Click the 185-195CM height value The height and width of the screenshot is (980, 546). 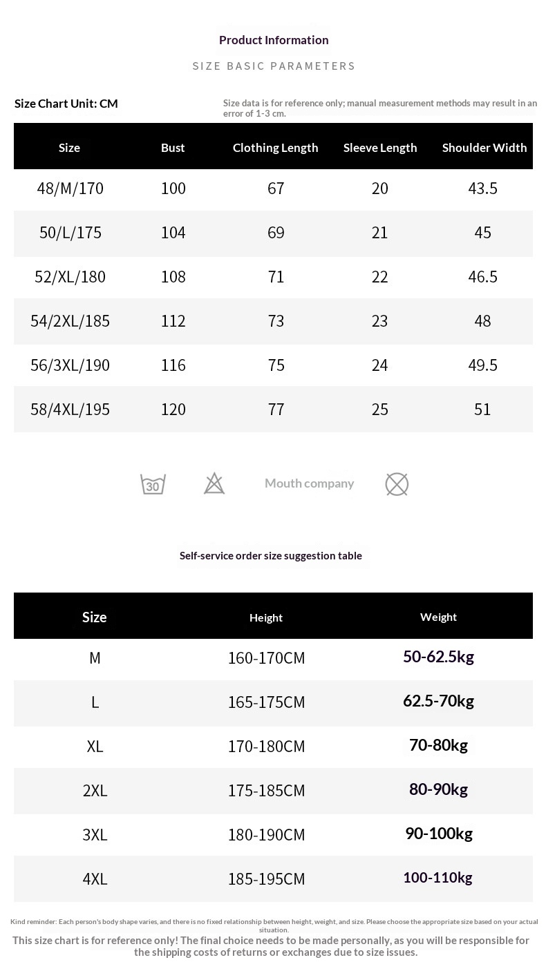click(x=266, y=879)
